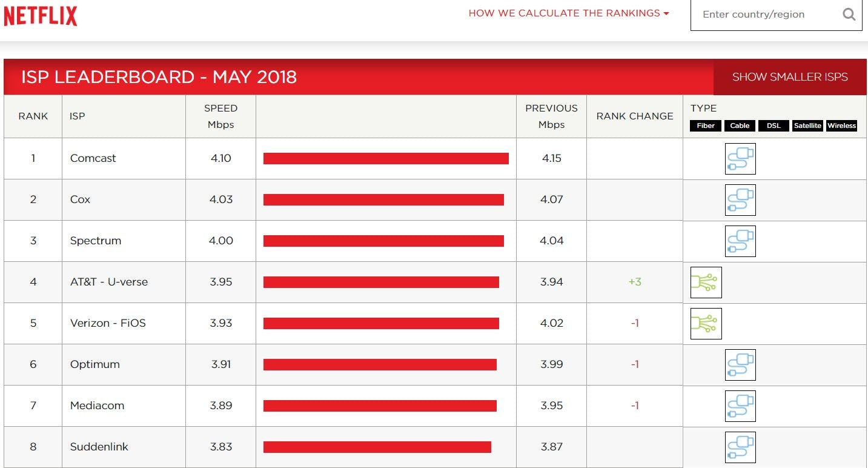Screen dimensions: 868x468
Task: Click the 3.89 speed value
Action: tap(221, 406)
